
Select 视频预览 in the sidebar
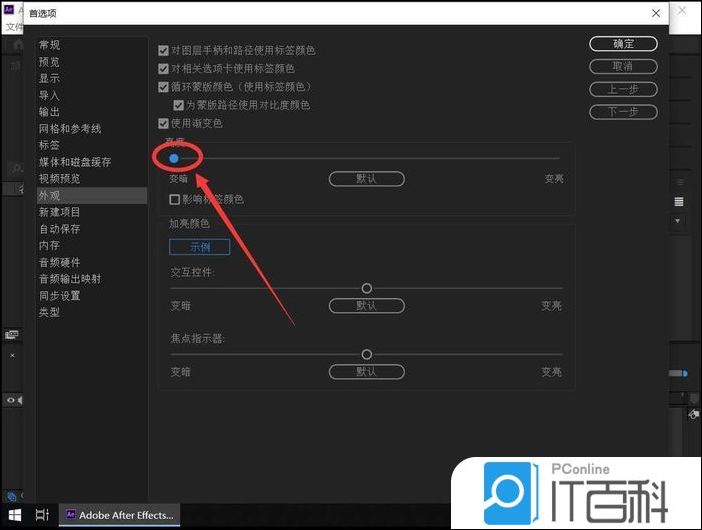coord(60,179)
